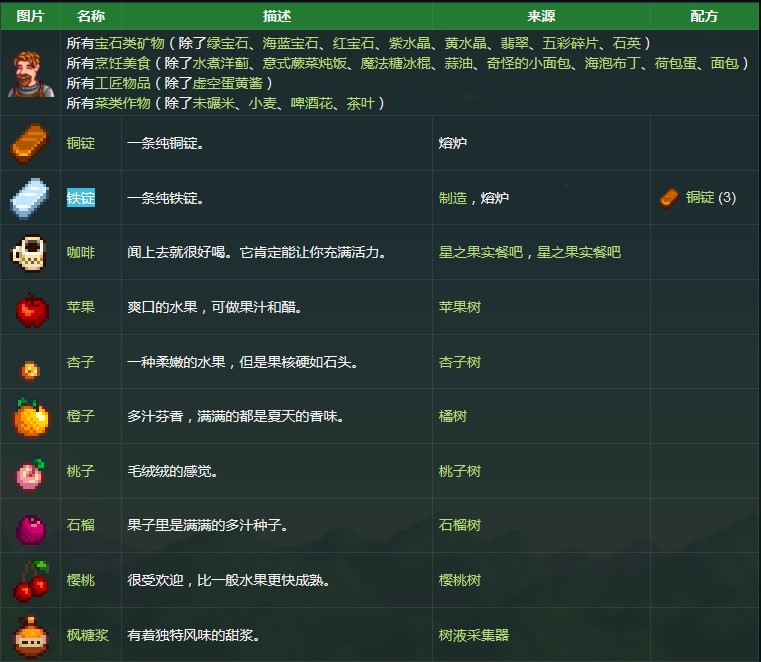
Task: Click the red apple icon
Action: click(31, 308)
